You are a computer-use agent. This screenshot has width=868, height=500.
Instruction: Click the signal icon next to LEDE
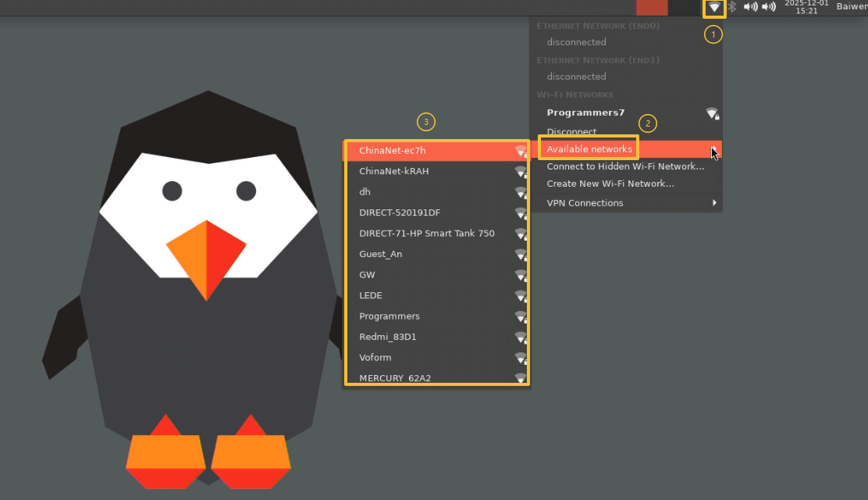click(x=521, y=296)
